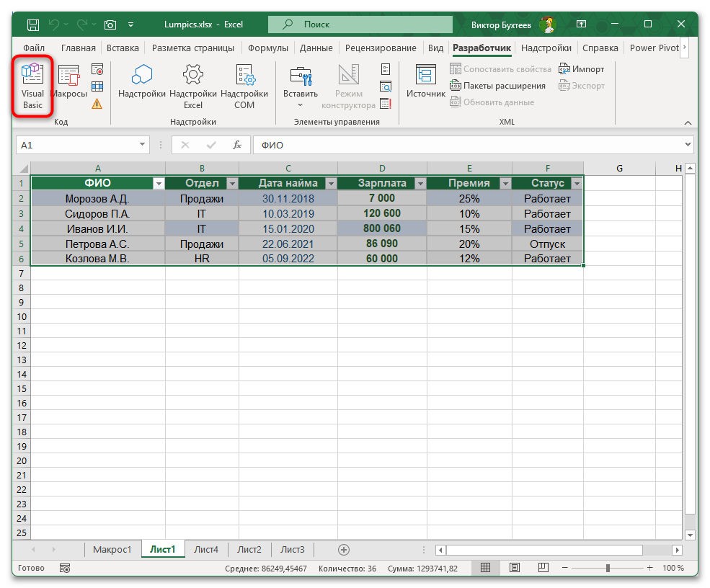Click the Insert Function fx button

pyautogui.click(x=237, y=145)
